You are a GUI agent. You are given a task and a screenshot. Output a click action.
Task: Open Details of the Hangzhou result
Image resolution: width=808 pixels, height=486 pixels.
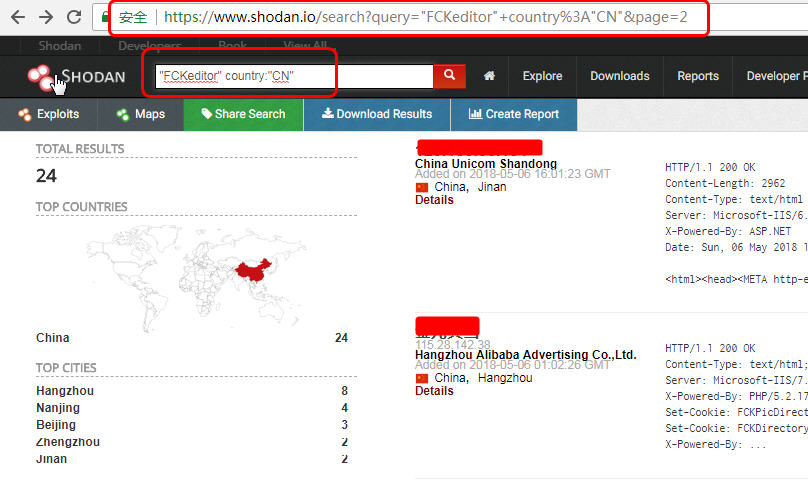(x=434, y=391)
